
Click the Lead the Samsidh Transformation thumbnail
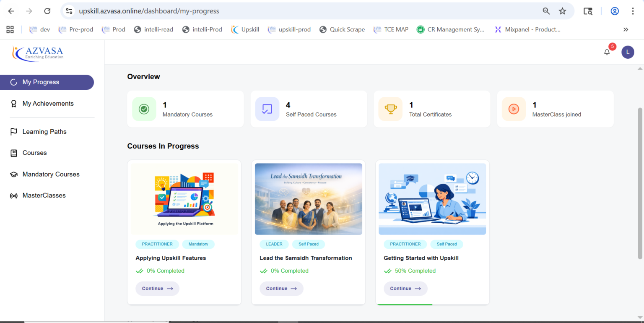click(x=309, y=199)
